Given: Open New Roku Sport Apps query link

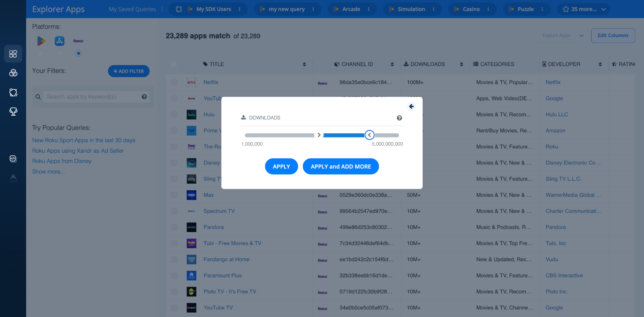Looking at the screenshot, I should coord(84,140).
